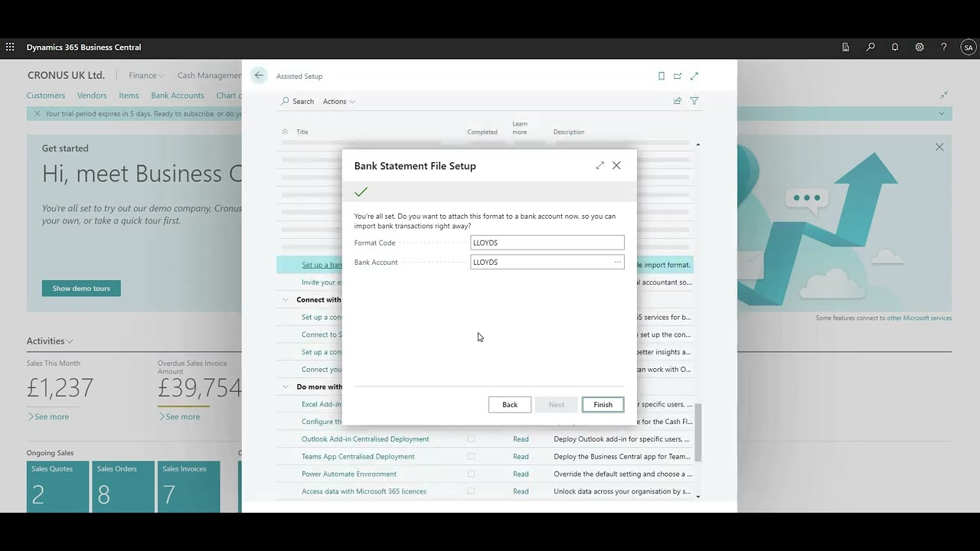This screenshot has height=551, width=980.
Task: Click the Format Code input field
Action: tap(547, 243)
